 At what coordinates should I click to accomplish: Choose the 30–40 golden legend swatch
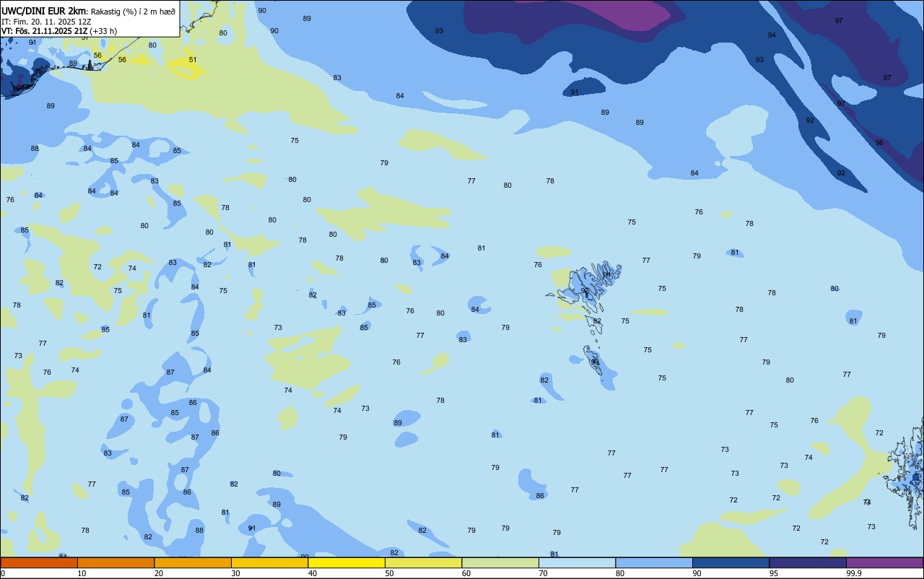click(269, 562)
